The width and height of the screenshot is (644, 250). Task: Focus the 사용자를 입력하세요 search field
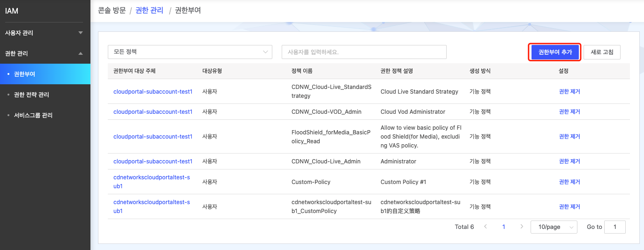tap(364, 52)
